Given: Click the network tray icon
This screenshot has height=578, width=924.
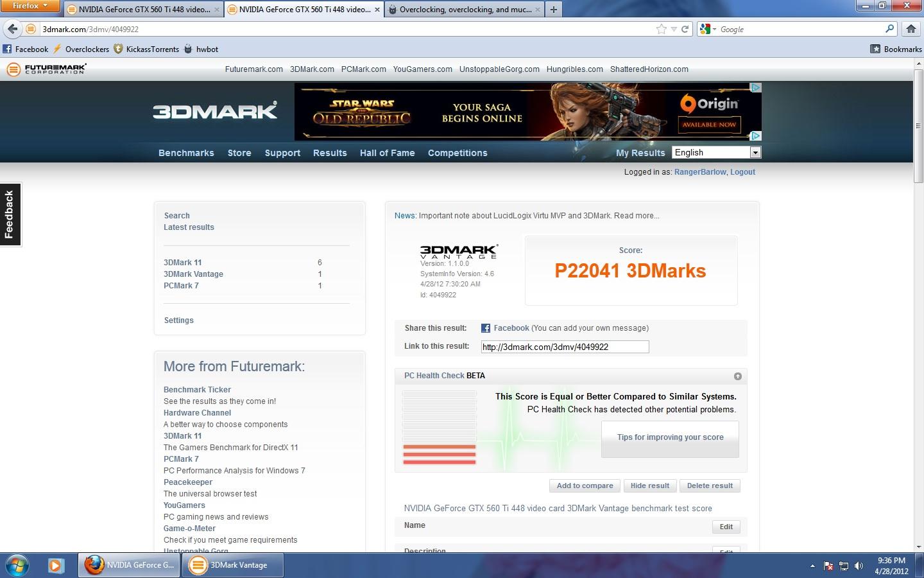Looking at the screenshot, I should (x=844, y=566).
